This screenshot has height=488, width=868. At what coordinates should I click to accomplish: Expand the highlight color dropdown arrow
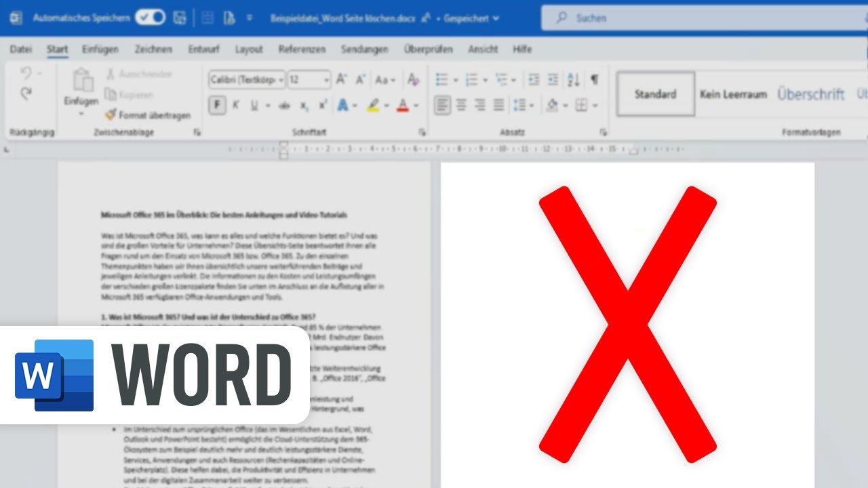pos(386,106)
